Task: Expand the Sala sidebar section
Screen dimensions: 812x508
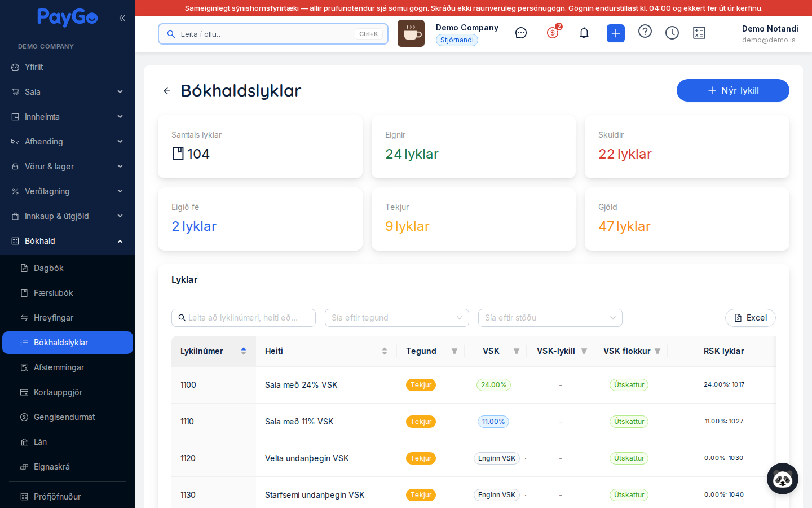Action: coord(68,92)
